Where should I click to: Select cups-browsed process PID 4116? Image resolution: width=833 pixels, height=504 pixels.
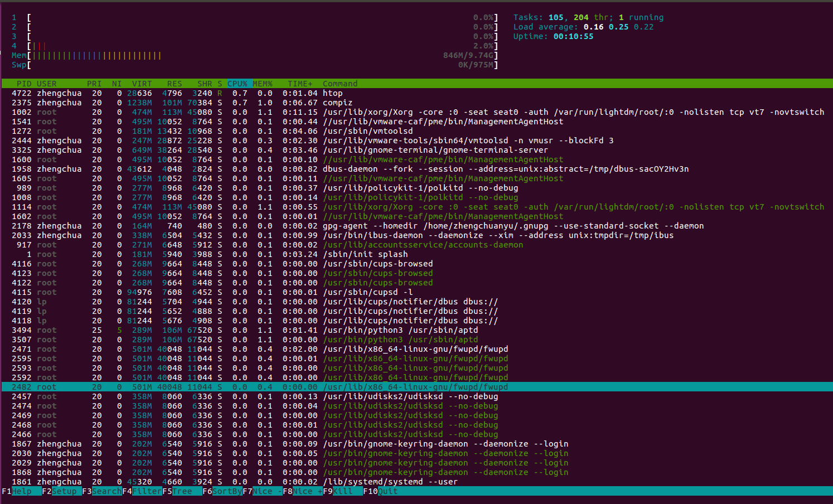tap(417, 264)
